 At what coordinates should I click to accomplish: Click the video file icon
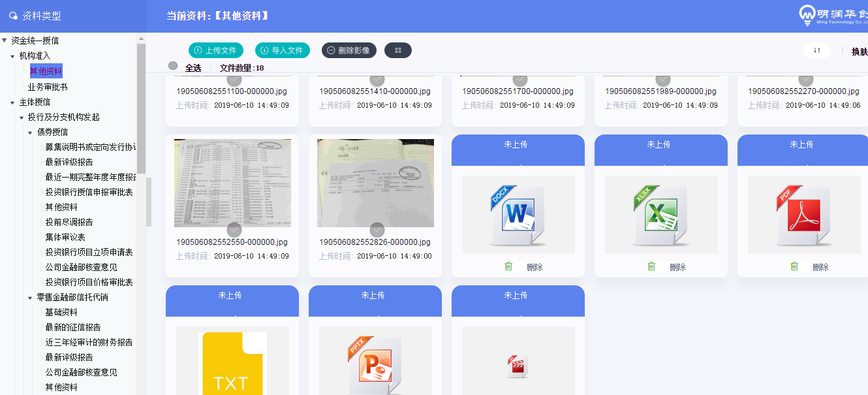tap(518, 366)
